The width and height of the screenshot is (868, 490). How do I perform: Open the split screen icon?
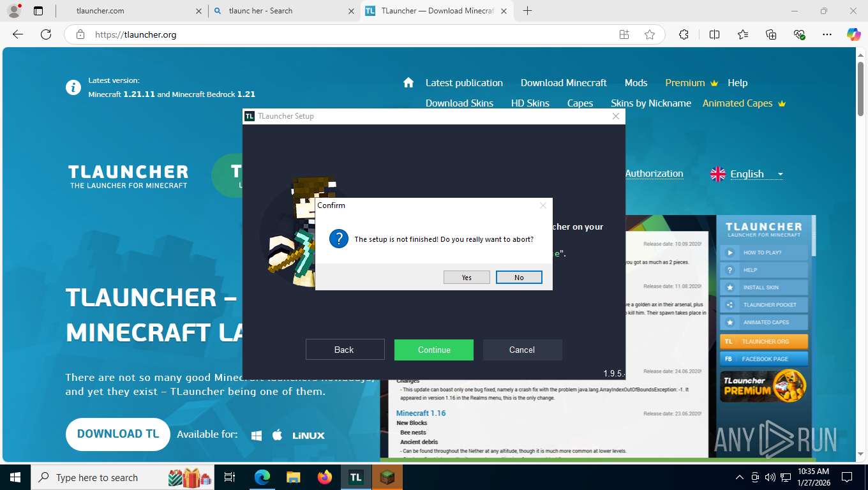coord(714,34)
